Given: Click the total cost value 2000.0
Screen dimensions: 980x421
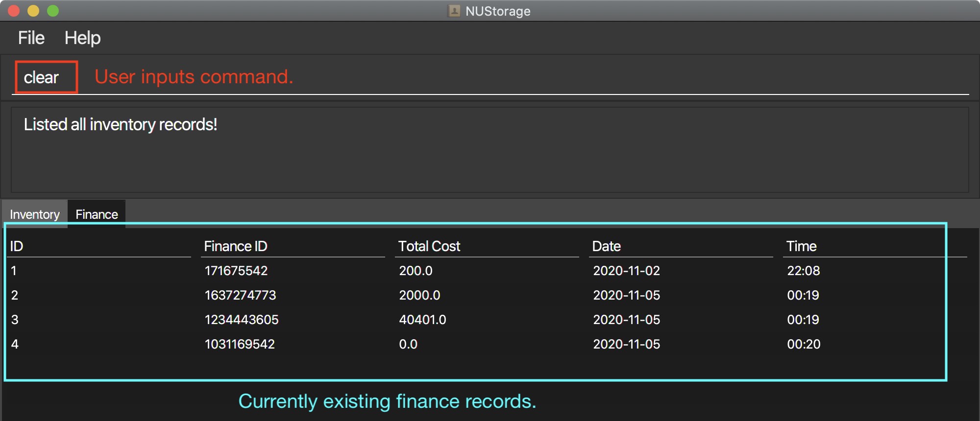Looking at the screenshot, I should (x=419, y=295).
